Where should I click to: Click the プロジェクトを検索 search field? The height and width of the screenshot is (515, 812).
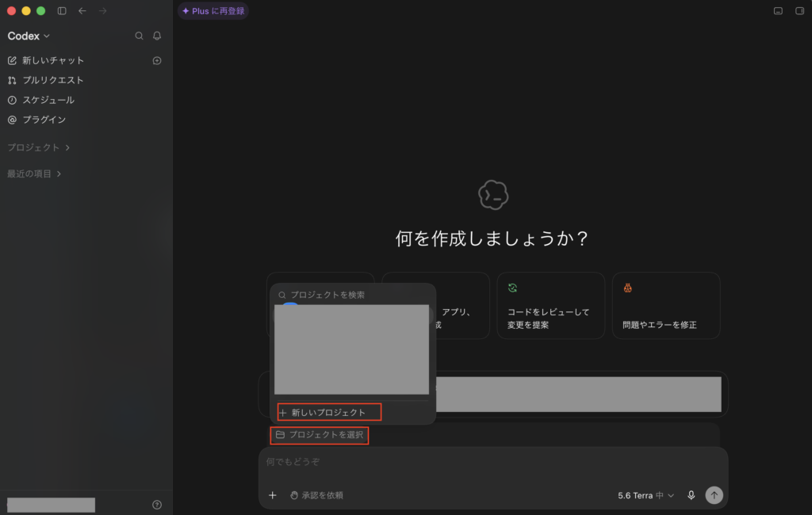pos(352,295)
